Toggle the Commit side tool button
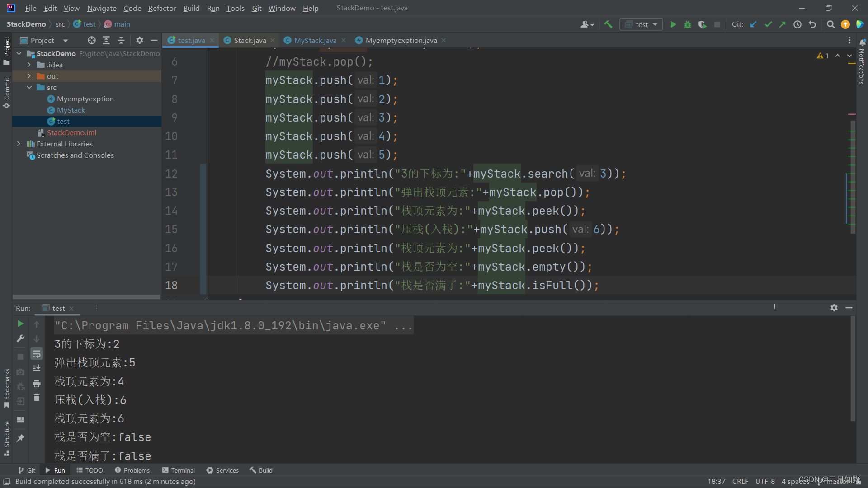 pos(6,93)
